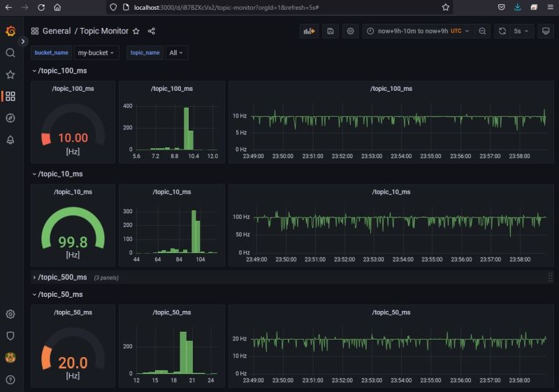This screenshot has height=392, width=559.
Task: Click the localhost URL address bar
Action: 279,7
